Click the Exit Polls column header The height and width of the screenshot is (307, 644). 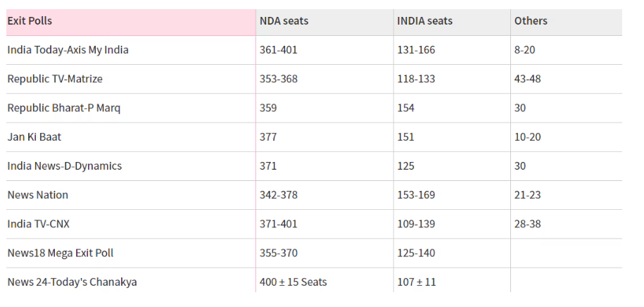click(30, 21)
